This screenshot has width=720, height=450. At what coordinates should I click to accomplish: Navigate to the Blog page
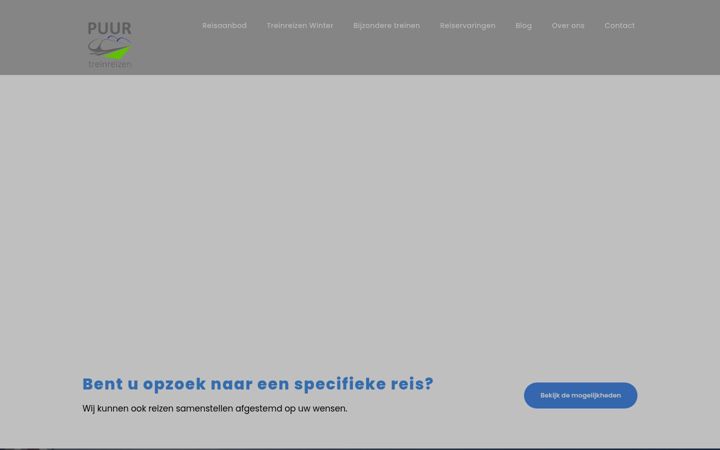(523, 26)
